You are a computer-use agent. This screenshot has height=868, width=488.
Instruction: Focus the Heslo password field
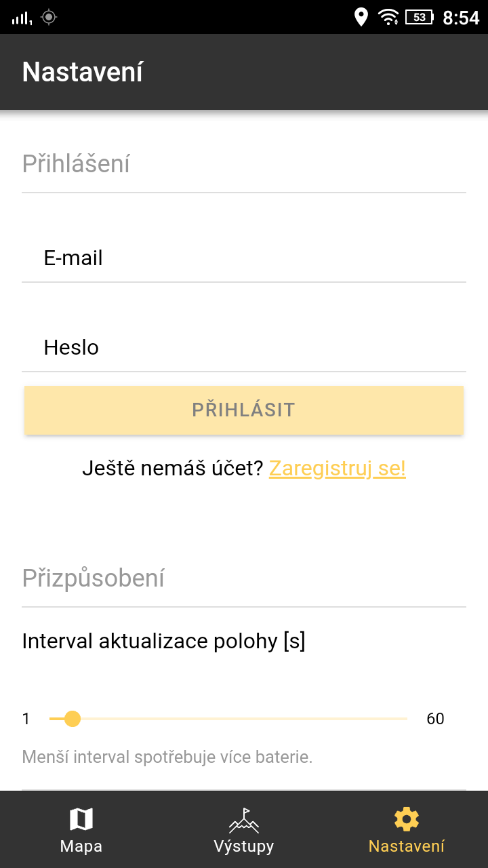[x=244, y=348]
